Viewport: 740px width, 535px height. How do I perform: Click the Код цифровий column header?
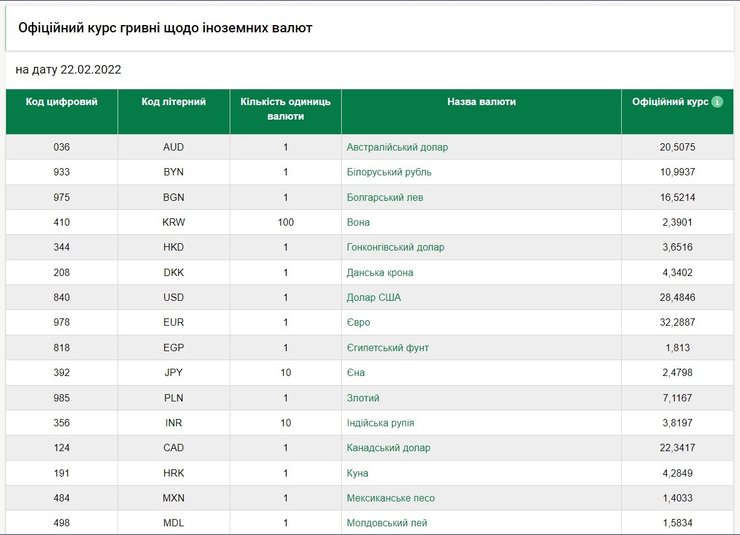pos(62,102)
